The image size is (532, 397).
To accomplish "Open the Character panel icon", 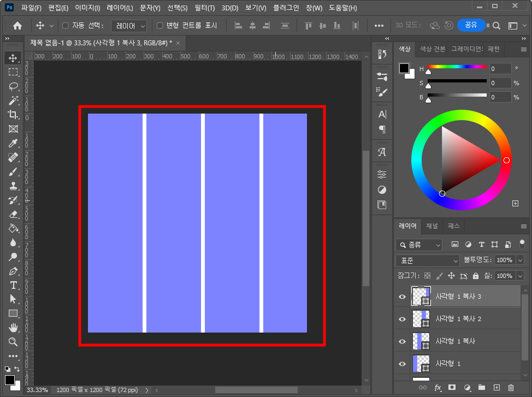I will click(x=382, y=114).
